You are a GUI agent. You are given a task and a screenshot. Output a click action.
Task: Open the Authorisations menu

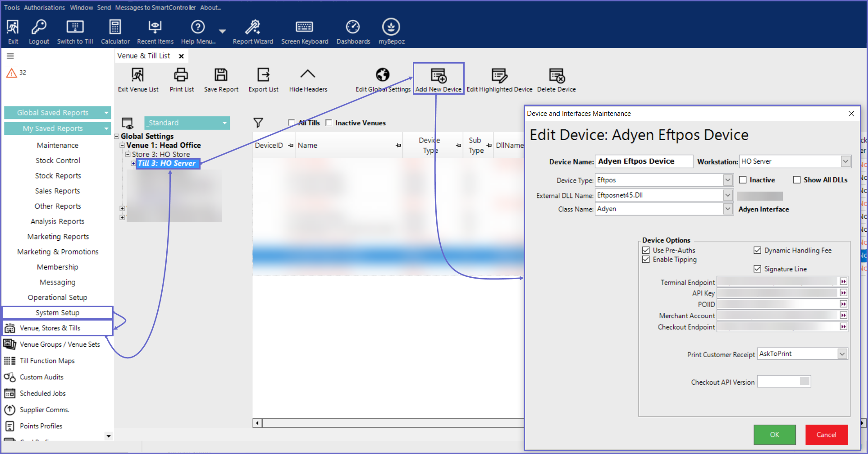44,8
